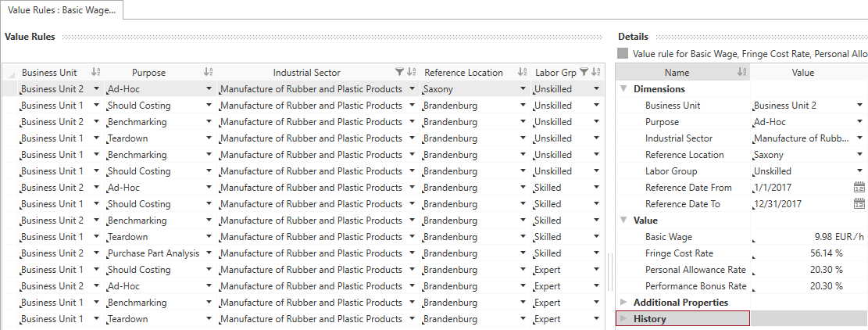
Task: Open Business Unit dropdown in Details panel
Action: 860,106
